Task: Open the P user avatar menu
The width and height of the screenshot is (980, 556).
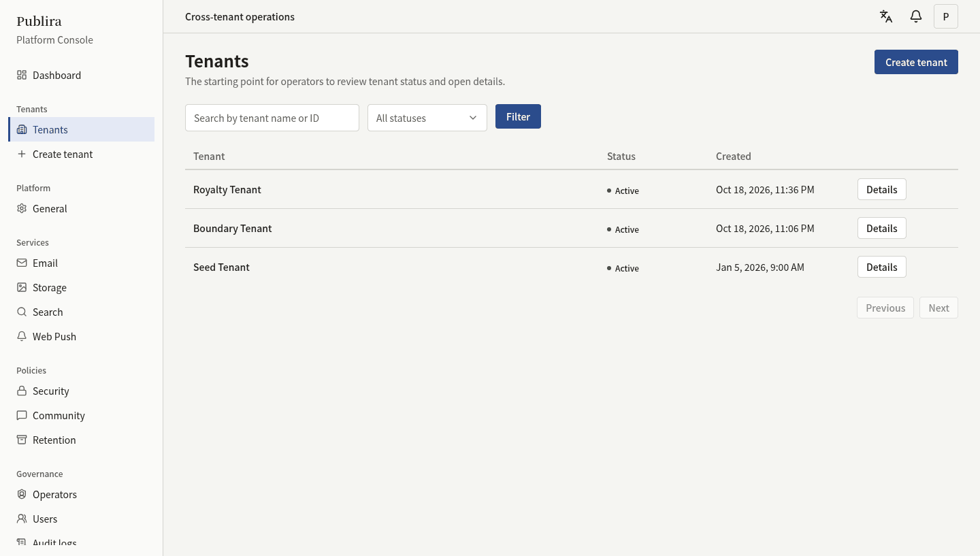Action: point(946,16)
